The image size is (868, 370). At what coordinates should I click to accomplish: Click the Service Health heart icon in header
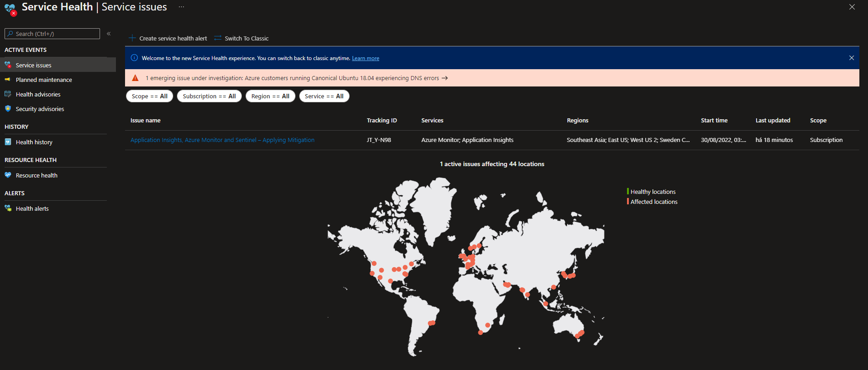(x=10, y=9)
